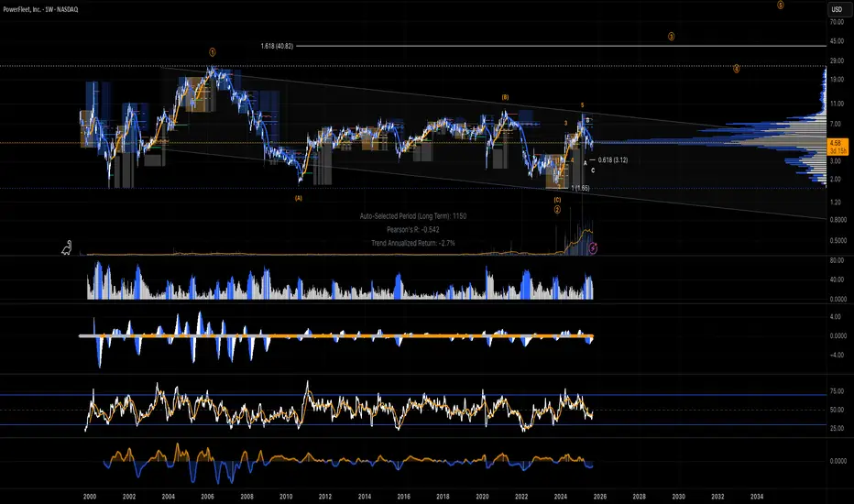Select the 0.618 (3.12) Fibonacci label
The width and height of the screenshot is (854, 504).
point(613,160)
